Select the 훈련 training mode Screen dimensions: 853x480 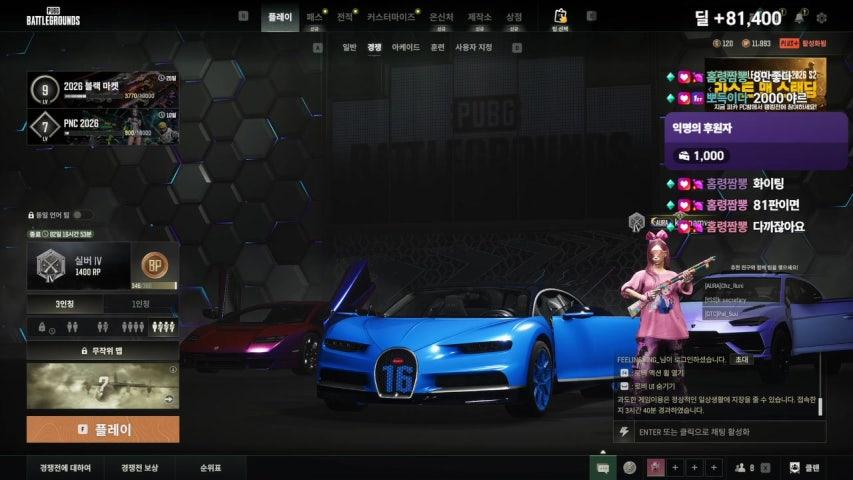pos(437,47)
